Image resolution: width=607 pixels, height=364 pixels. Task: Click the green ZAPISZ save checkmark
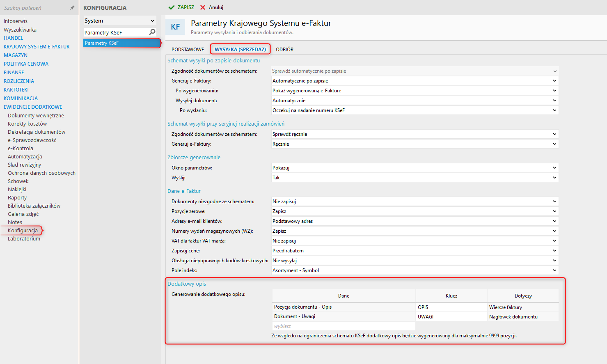[172, 7]
